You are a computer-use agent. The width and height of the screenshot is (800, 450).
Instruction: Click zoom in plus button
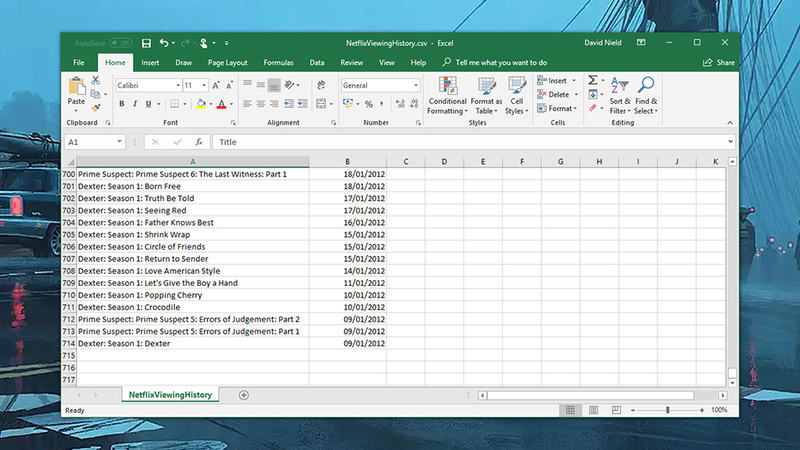coord(702,410)
